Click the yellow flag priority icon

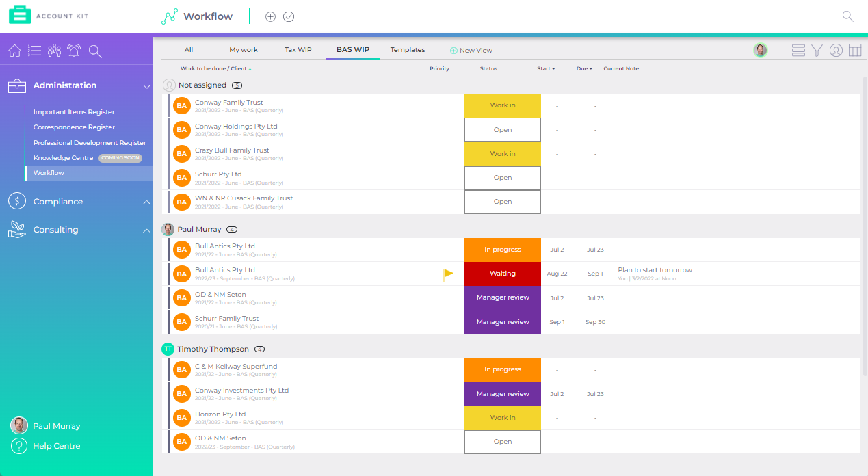click(x=449, y=274)
